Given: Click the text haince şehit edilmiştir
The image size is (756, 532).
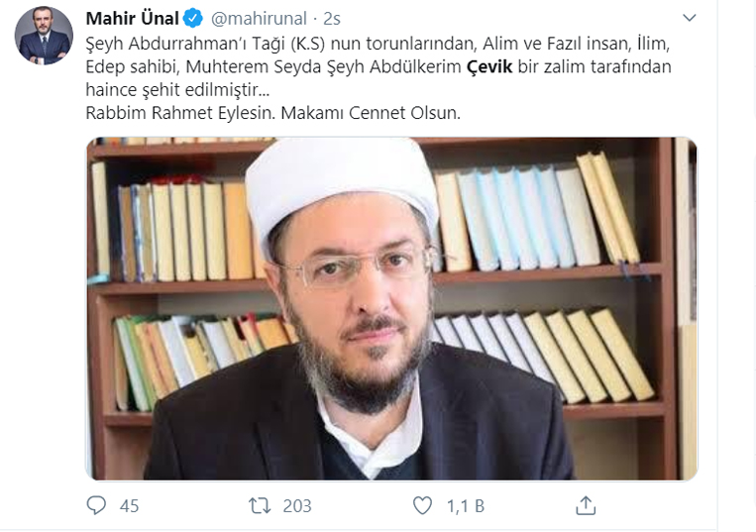Looking at the screenshot, I should coord(177,89).
